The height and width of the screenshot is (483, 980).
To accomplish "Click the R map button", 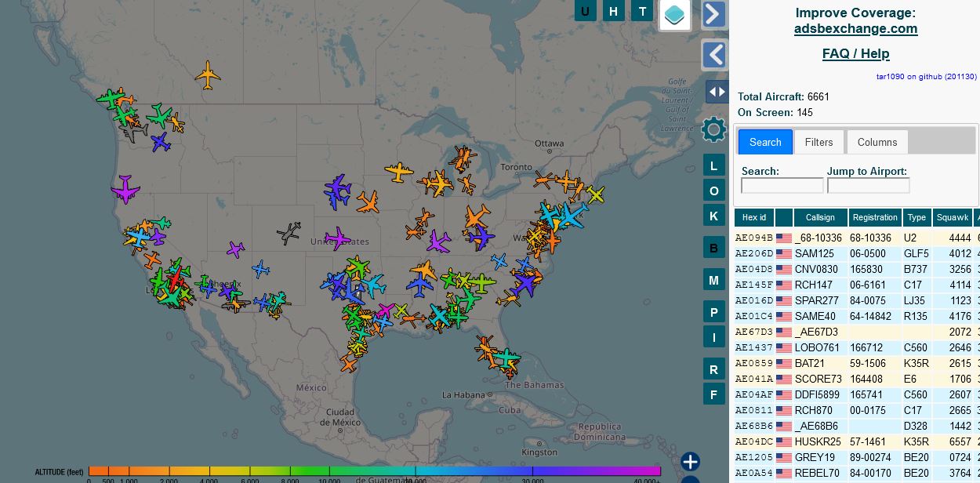I will pyautogui.click(x=713, y=369).
